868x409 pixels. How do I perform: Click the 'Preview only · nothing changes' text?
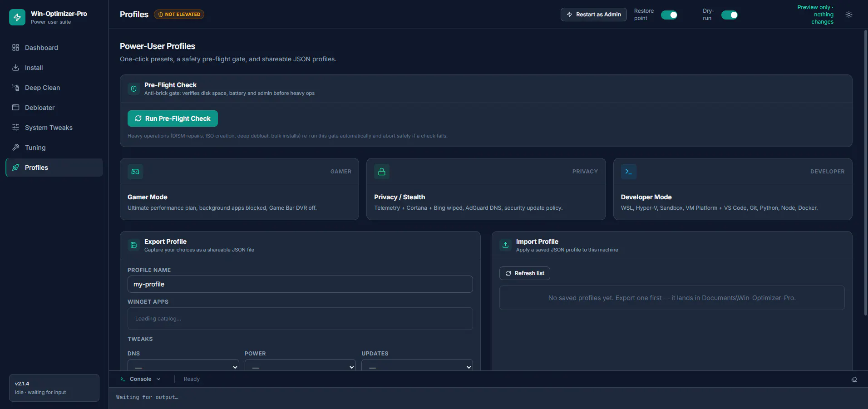coord(815,15)
